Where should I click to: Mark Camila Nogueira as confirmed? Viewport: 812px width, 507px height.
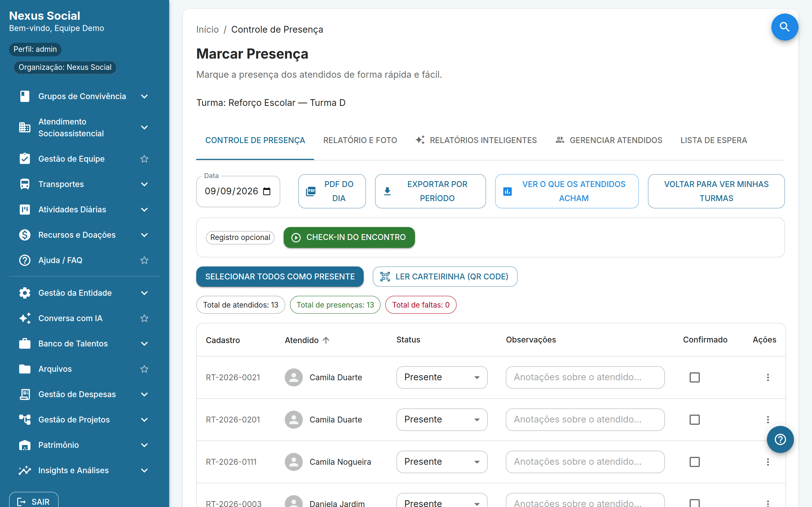694,462
